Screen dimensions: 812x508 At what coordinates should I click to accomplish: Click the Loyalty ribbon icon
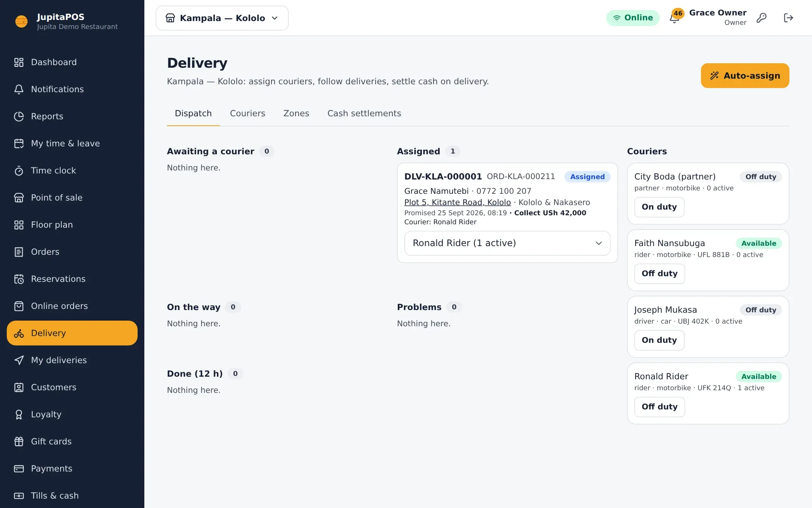(19, 414)
